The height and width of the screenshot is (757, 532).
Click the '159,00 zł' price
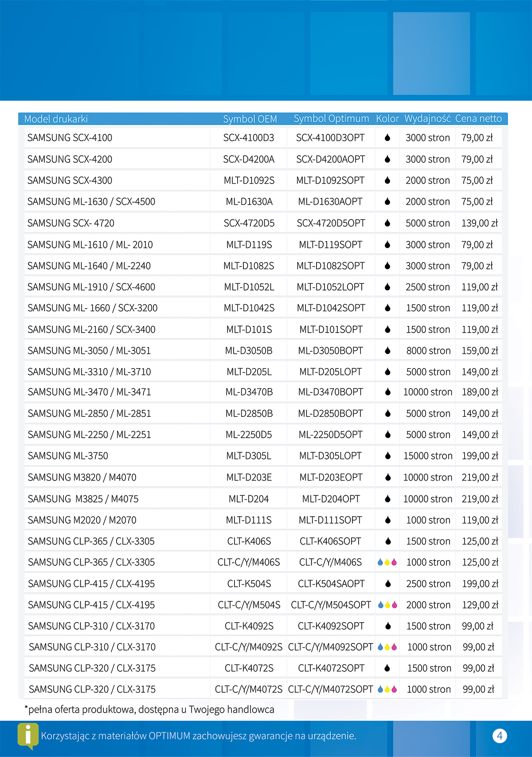480,350
